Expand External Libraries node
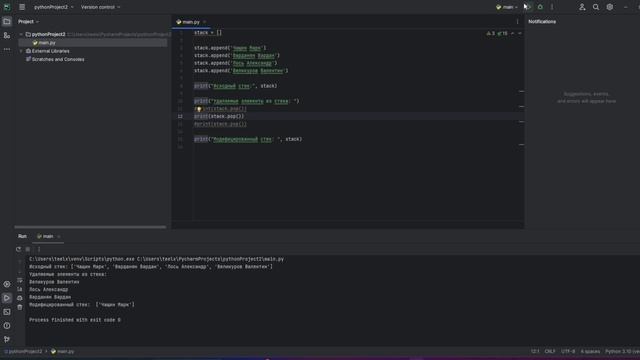The image size is (640, 360). 21,51
